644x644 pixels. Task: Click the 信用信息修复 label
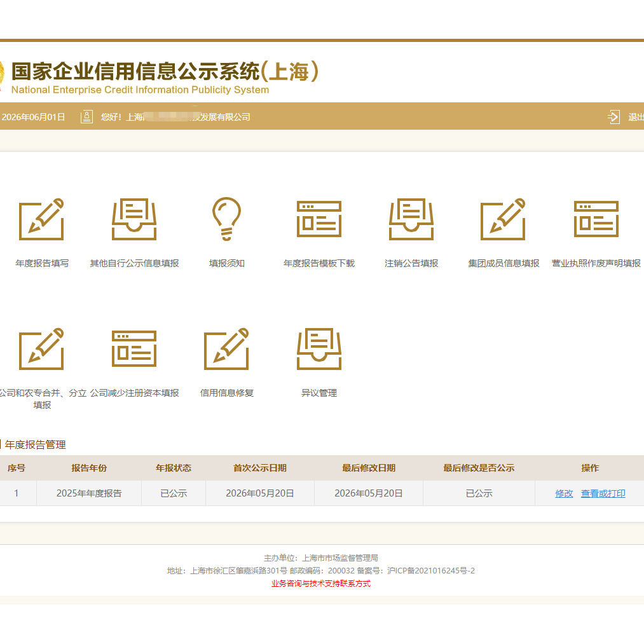click(x=227, y=393)
